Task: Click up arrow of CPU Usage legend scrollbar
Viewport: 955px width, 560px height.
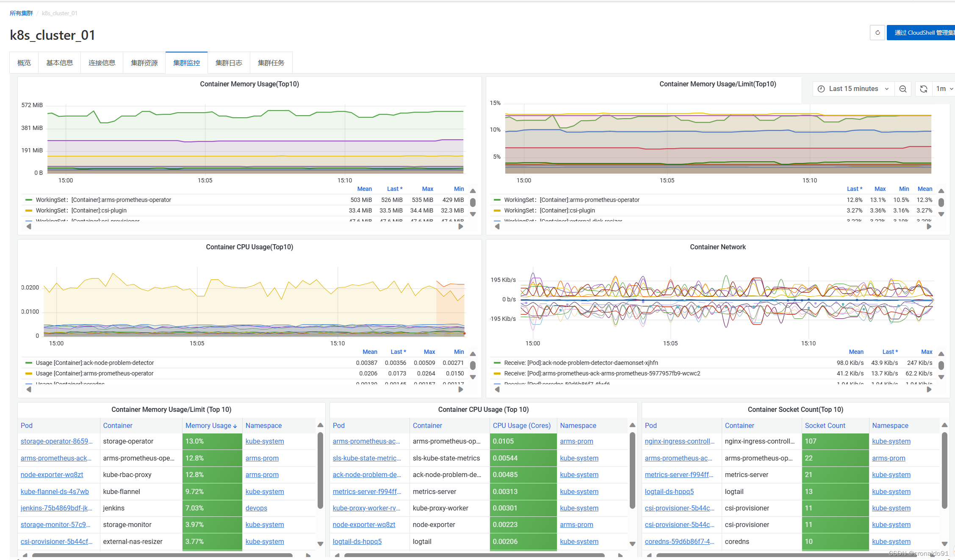Action: (473, 354)
